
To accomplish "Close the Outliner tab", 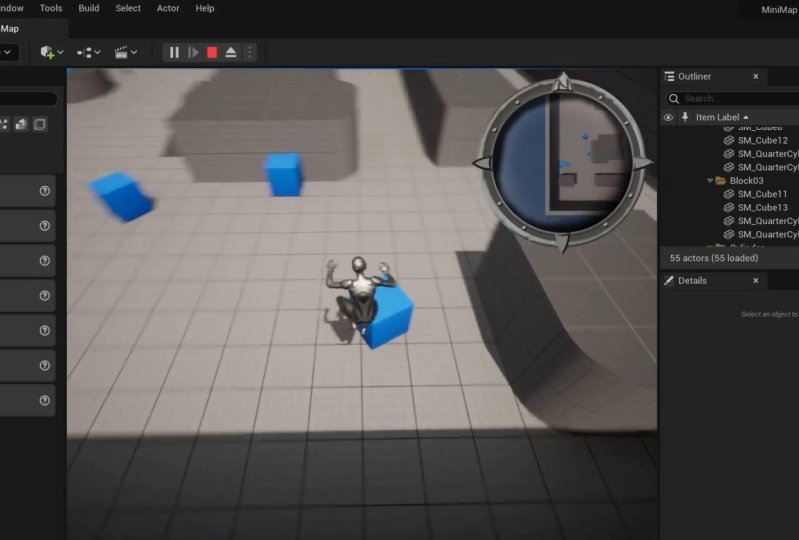I will 756,76.
